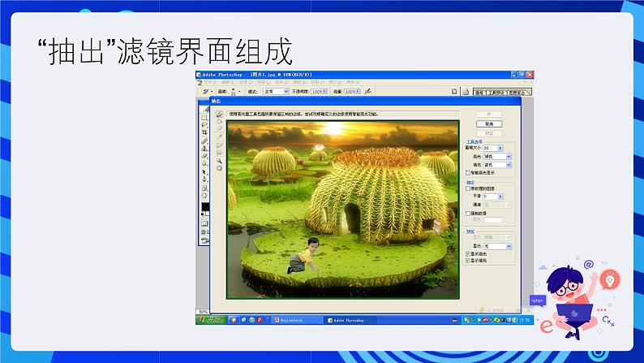
Task: Select the Marquee tool in Photoshop toolbox
Action: coord(204,118)
